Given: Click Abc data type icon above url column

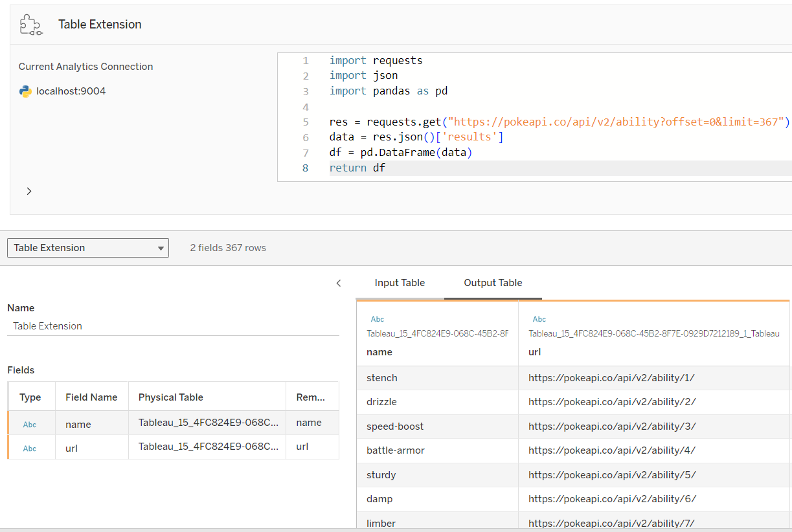Looking at the screenshot, I should pos(539,319).
